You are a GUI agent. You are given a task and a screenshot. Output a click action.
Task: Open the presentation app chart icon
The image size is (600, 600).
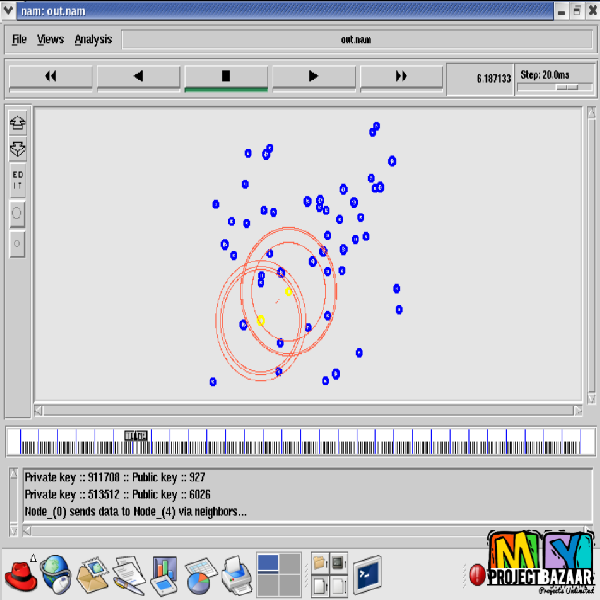tap(165, 576)
